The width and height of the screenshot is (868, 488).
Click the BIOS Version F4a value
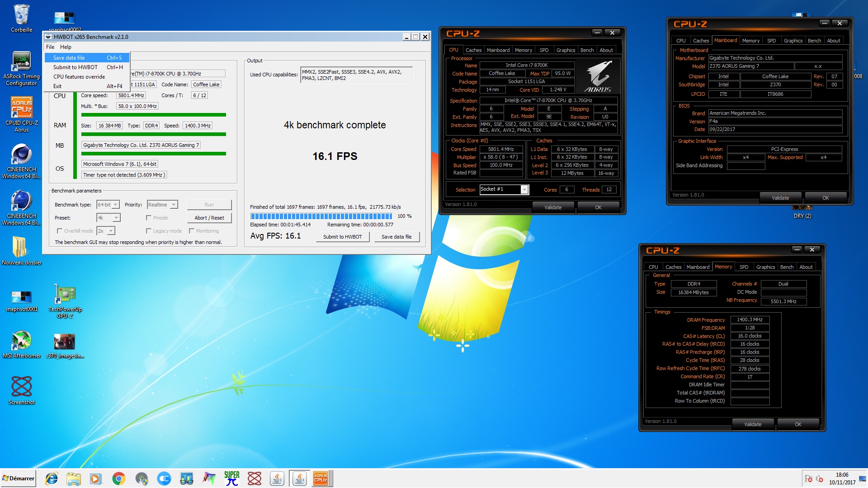[775, 121]
